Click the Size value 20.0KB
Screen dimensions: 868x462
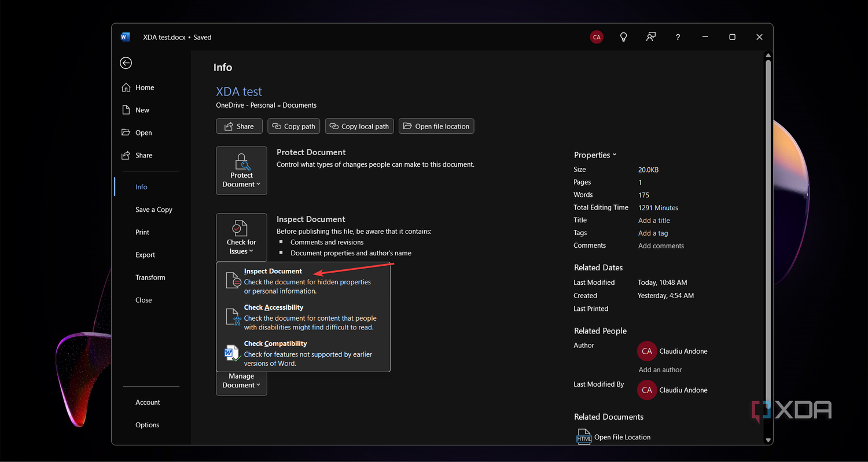(649, 170)
